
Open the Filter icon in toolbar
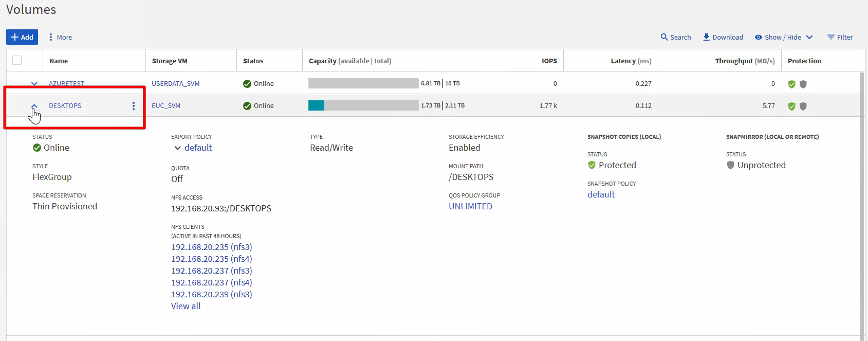tap(830, 37)
